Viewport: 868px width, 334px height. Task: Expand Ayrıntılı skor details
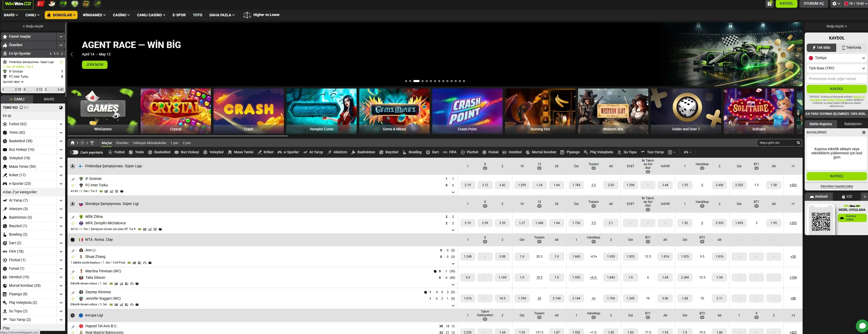13,82
